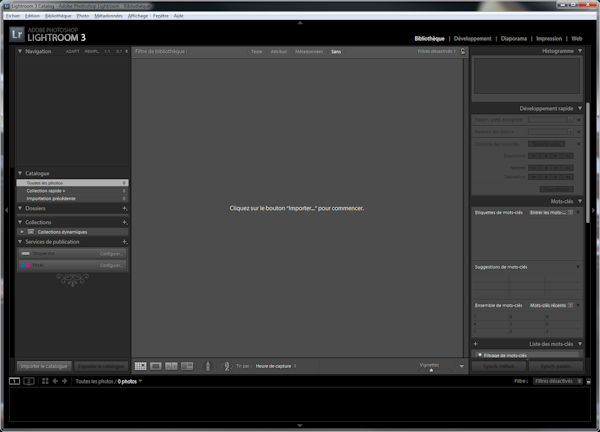Toggle the filter switch beside Filtres désactivés

588,381
